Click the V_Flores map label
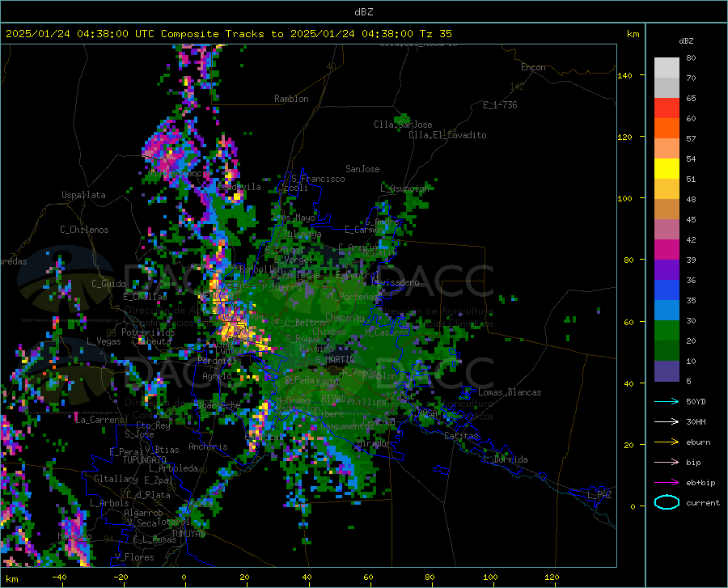 click(134, 557)
